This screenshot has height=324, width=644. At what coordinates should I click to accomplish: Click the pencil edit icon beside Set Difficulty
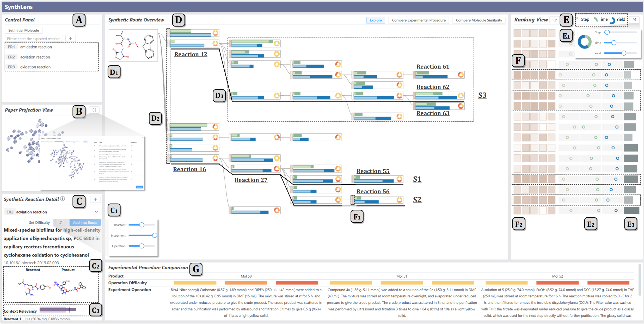coord(61,222)
